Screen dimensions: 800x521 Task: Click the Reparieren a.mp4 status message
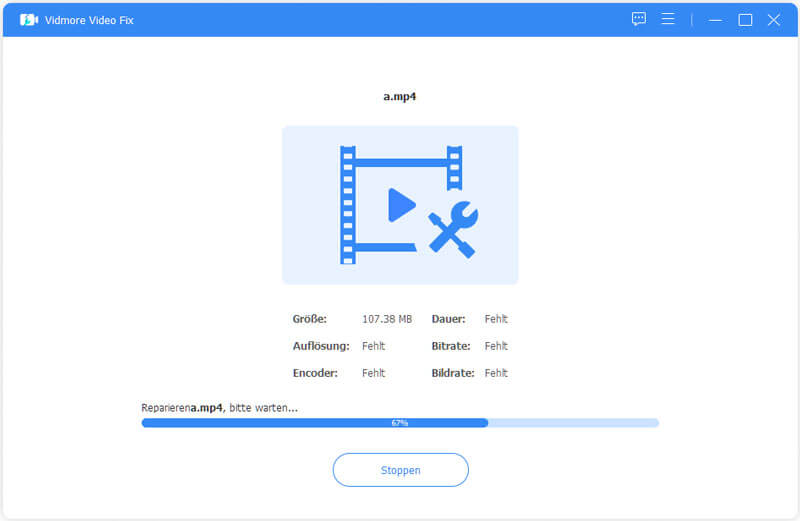pyautogui.click(x=219, y=408)
